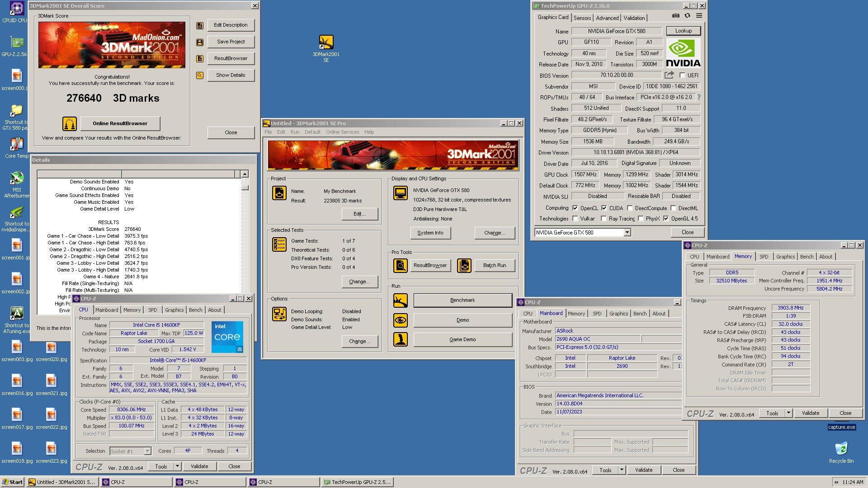Select the Recycle Bin icon
The height and width of the screenshot is (488, 868).
point(841,453)
